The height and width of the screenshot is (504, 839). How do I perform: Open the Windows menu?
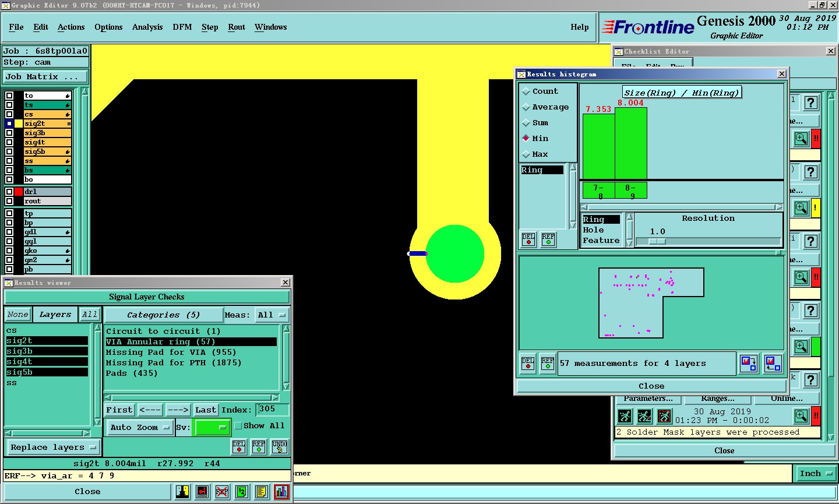(x=271, y=27)
